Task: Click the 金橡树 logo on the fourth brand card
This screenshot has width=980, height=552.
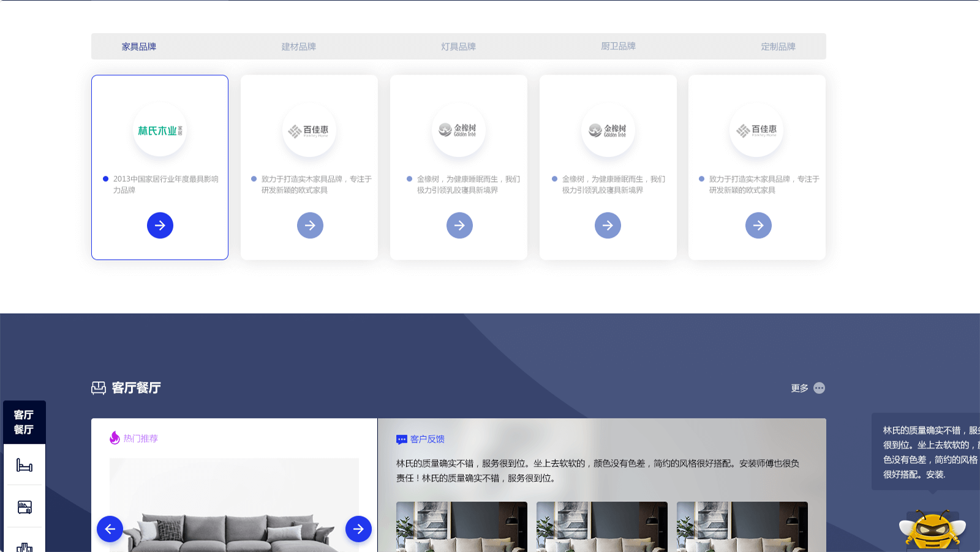Action: pyautogui.click(x=608, y=130)
